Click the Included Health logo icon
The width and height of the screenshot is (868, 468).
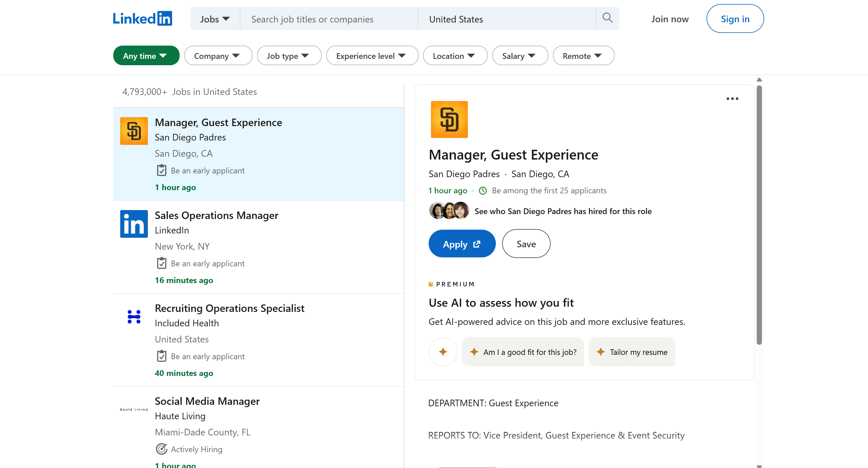(134, 316)
